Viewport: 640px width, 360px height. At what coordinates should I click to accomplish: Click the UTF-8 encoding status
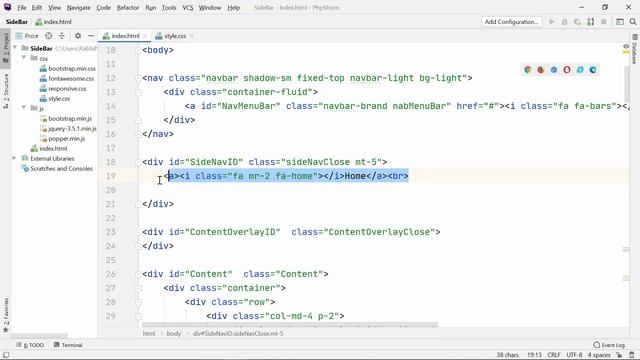[x=574, y=355]
